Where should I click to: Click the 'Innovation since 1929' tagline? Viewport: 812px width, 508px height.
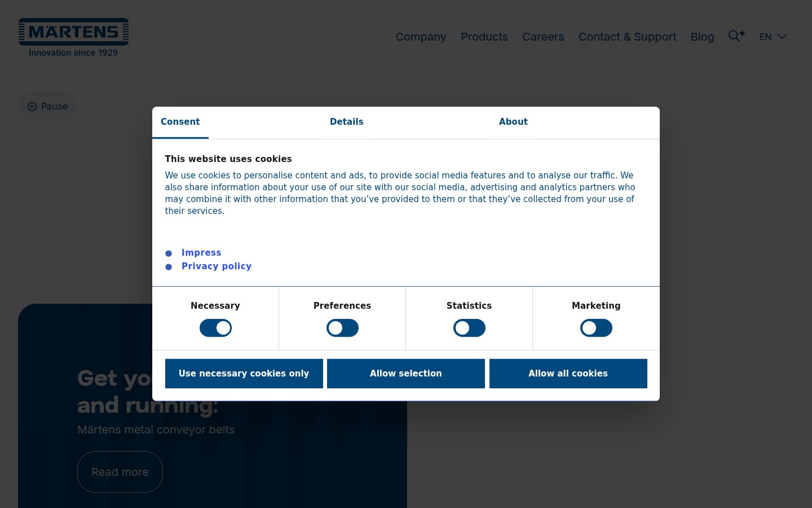[x=73, y=52]
